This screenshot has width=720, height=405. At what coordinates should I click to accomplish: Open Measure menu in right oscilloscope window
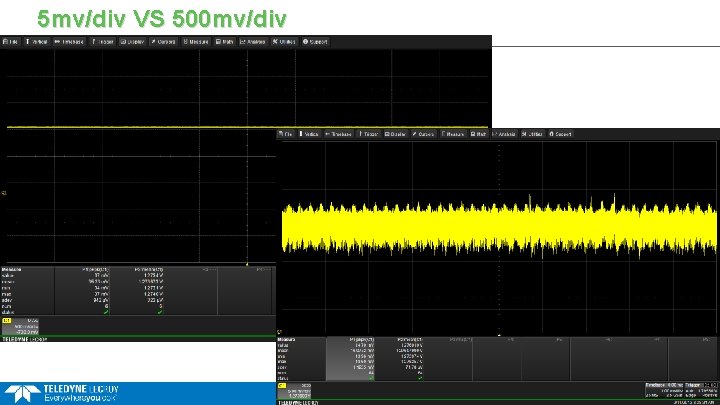coord(453,134)
